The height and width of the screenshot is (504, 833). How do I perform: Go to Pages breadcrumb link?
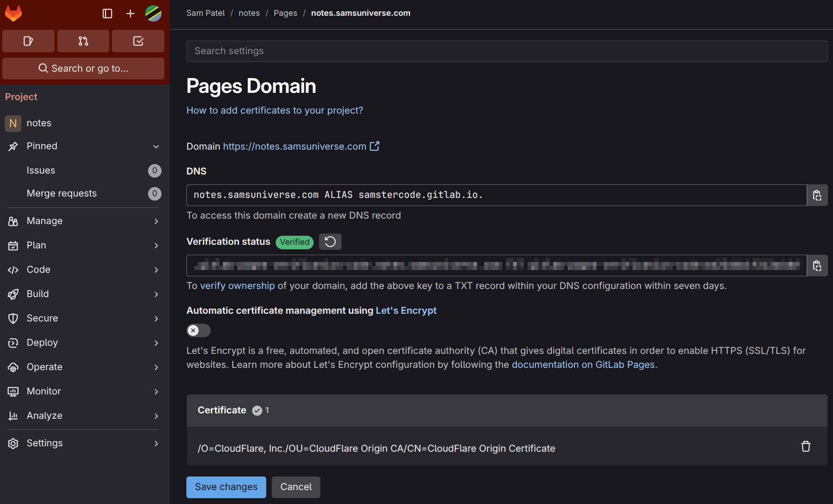(285, 13)
